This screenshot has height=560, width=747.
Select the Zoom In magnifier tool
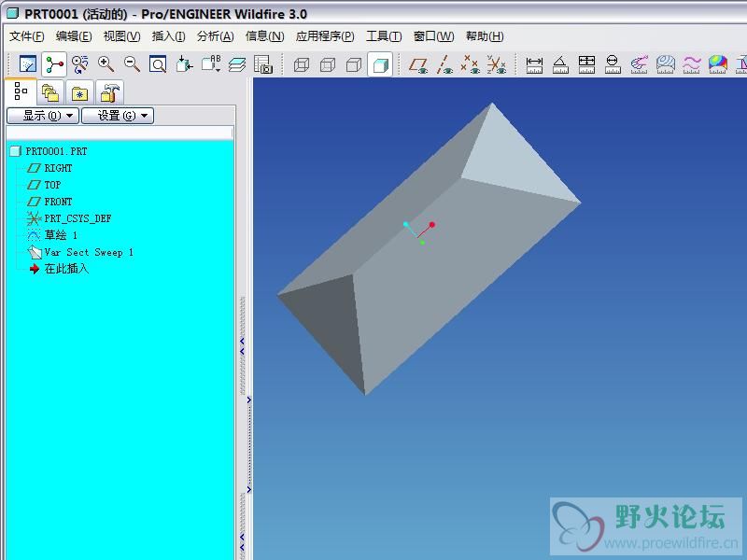106,64
